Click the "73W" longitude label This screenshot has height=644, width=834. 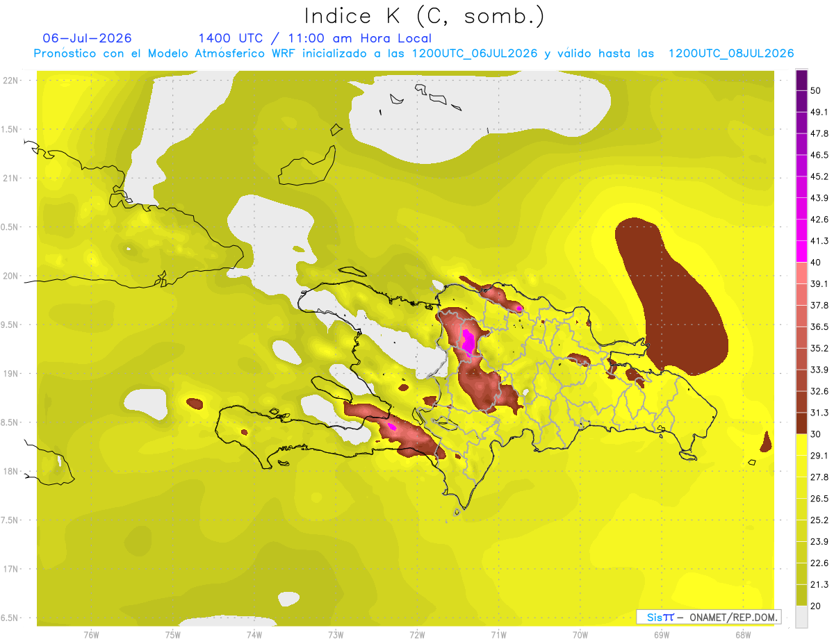point(336,634)
